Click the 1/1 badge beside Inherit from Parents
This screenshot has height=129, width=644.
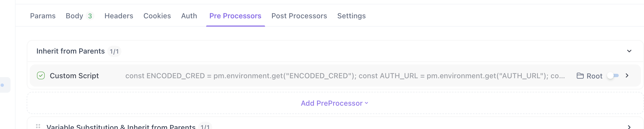114,51
